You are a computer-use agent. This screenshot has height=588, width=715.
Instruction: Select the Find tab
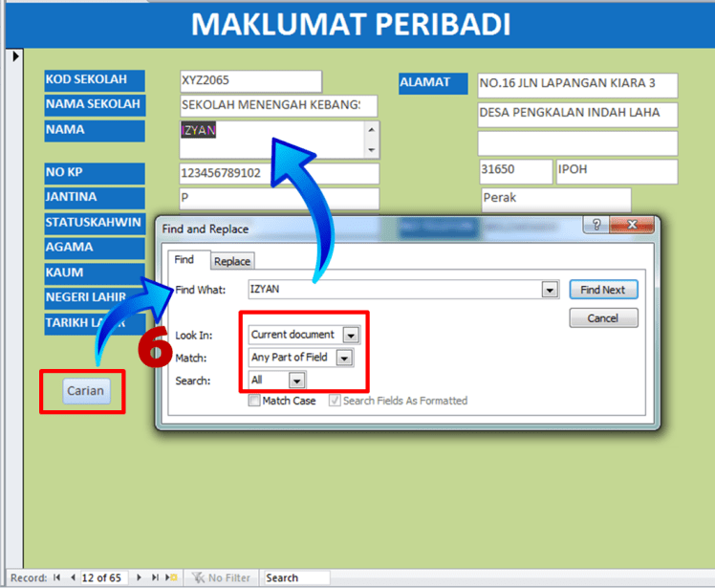(x=184, y=259)
